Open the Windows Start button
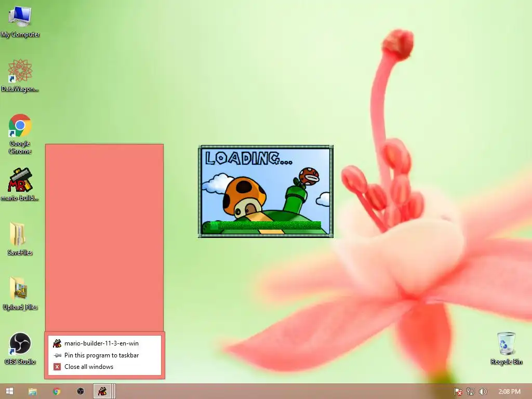The height and width of the screenshot is (399, 532). [x=9, y=391]
